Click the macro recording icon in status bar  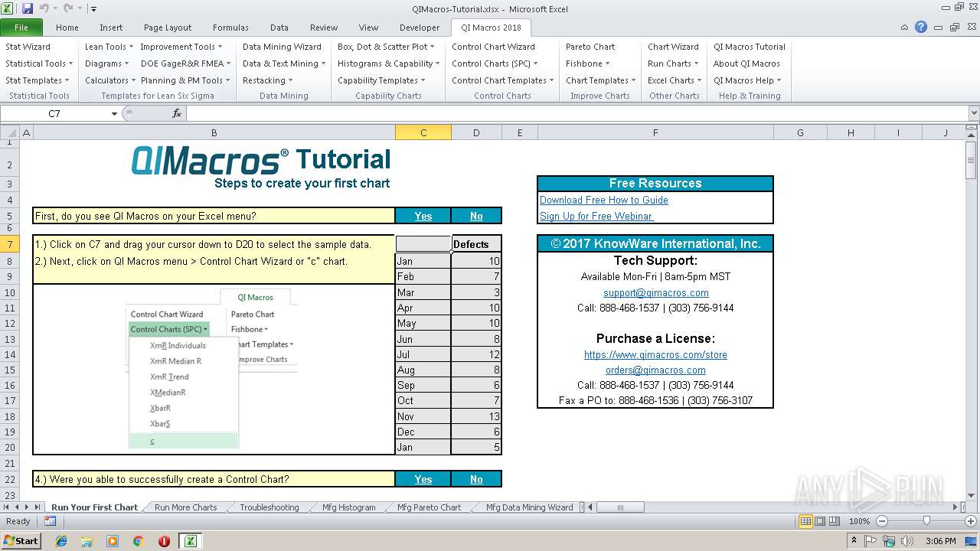[50, 521]
